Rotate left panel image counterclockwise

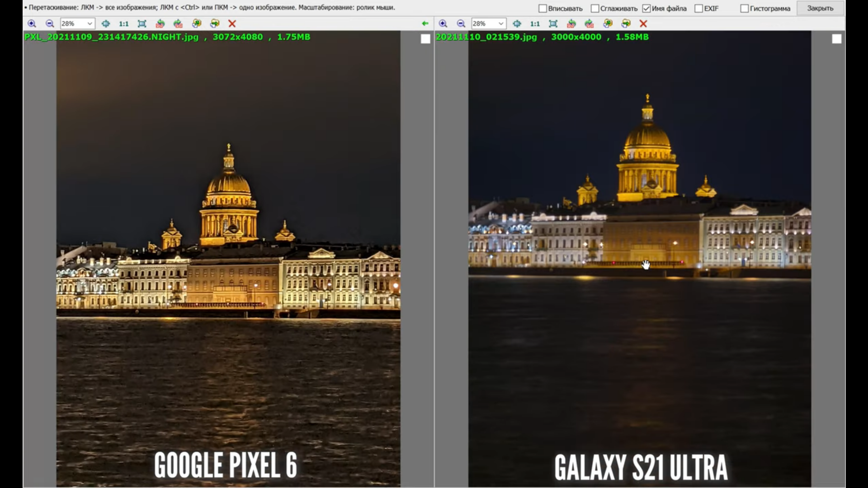[x=160, y=23]
